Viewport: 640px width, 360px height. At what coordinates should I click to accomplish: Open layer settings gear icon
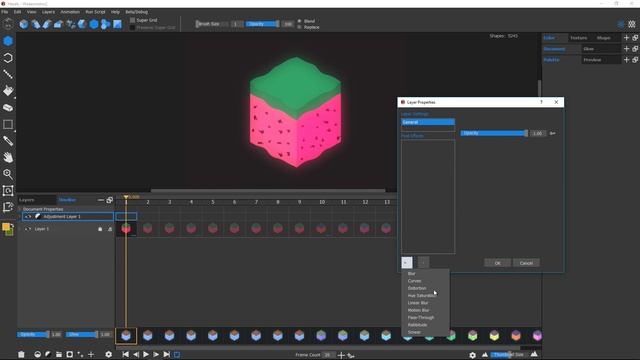click(109, 354)
